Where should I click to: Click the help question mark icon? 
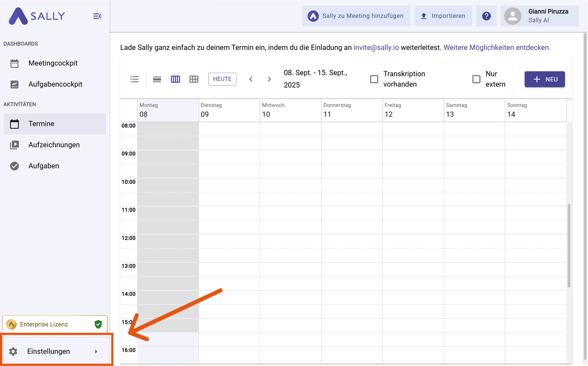486,16
